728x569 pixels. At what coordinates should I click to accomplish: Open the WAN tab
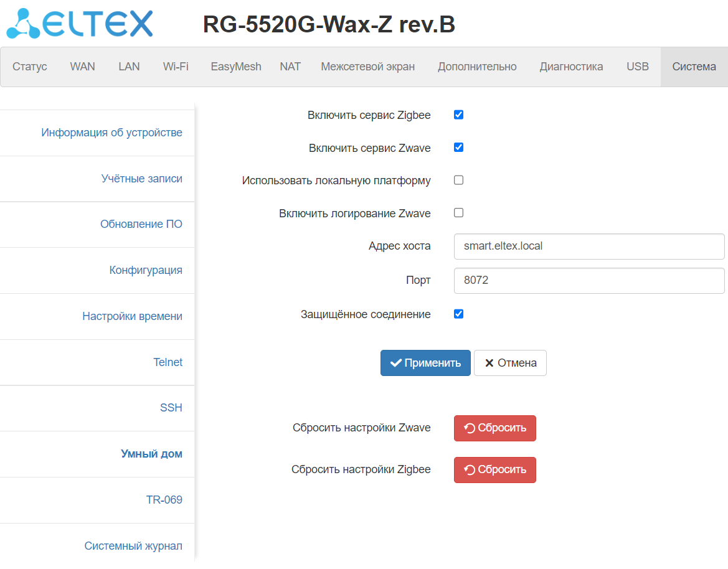(83, 67)
